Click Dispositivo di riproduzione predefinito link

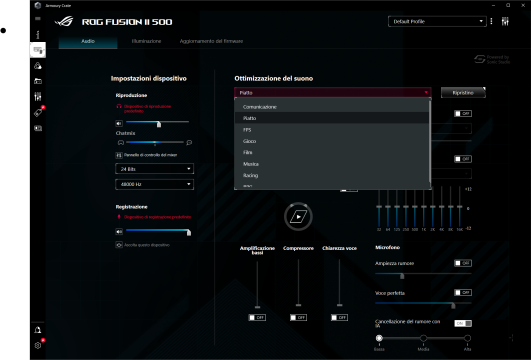147,108
